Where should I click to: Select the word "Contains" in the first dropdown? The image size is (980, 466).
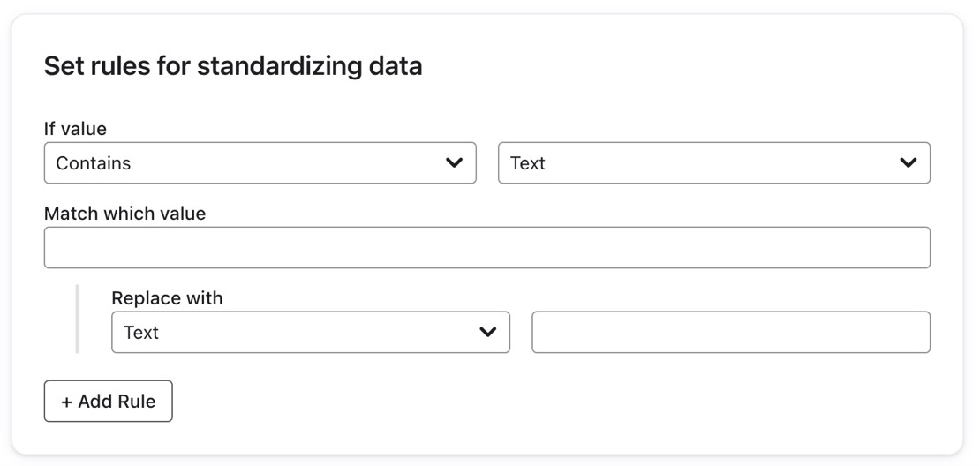(x=93, y=163)
